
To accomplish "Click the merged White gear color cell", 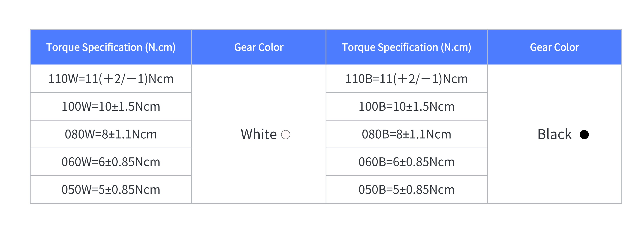I will tap(259, 134).
